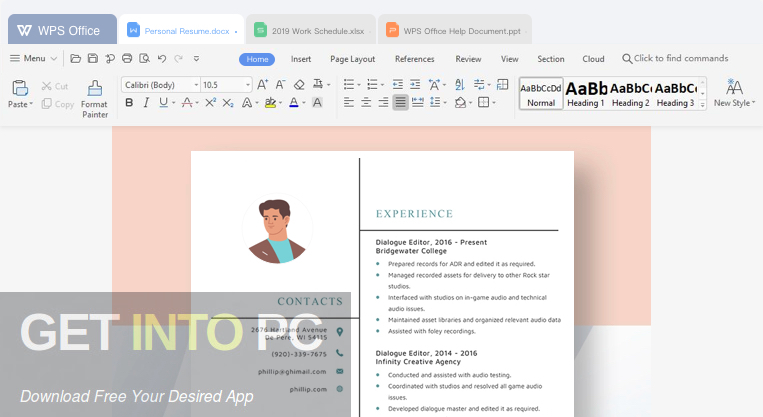763x417 pixels.
Task: Increase font size with grow font icon
Action: pyautogui.click(x=262, y=85)
